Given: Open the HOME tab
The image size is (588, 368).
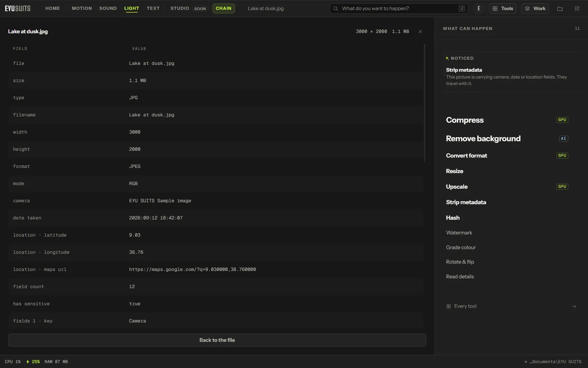Looking at the screenshot, I should pos(53,8).
